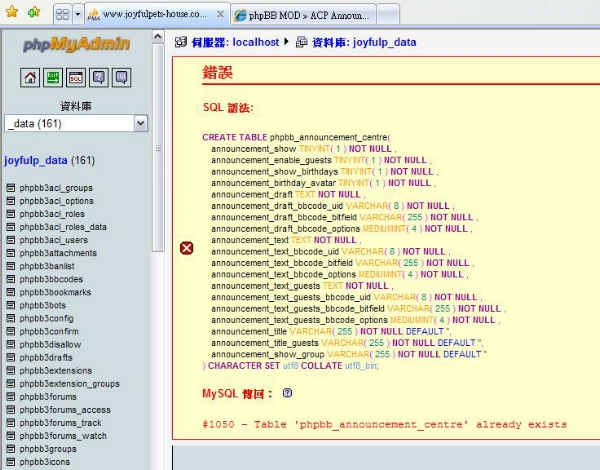Click table icon beside phpbb3attachments
The width and height of the screenshot is (600, 470).
(x=11, y=253)
